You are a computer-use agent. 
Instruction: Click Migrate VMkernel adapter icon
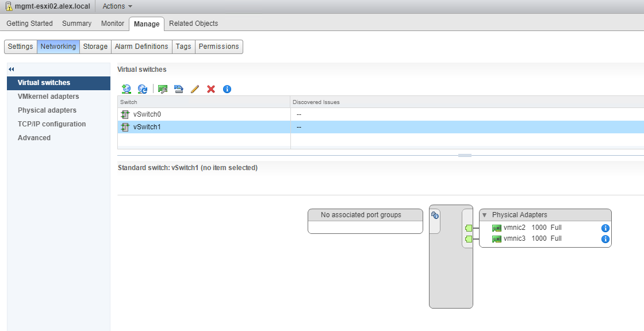click(x=178, y=89)
